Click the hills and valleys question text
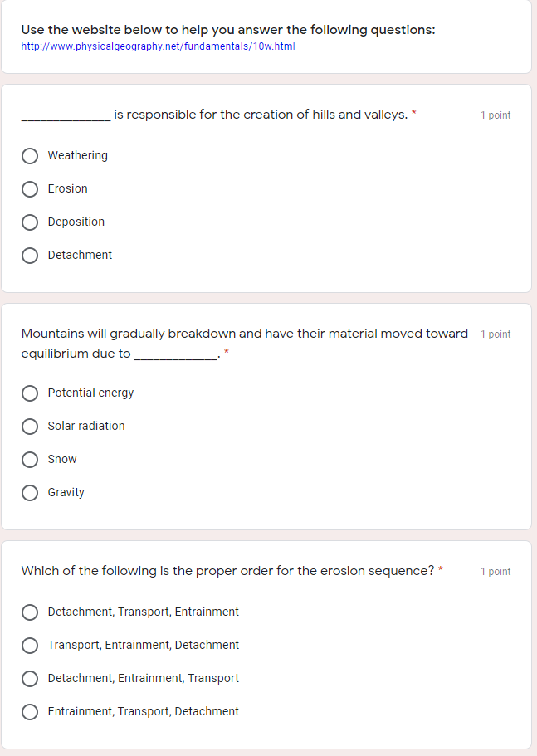 [216, 115]
